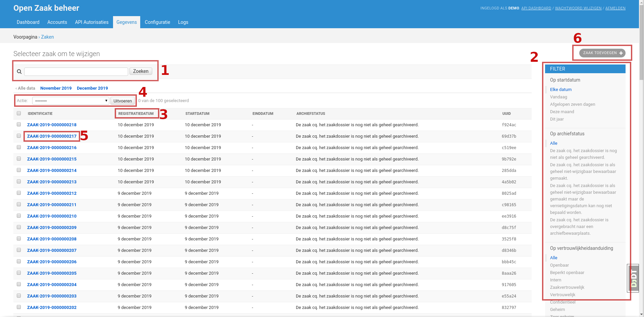The height and width of the screenshot is (317, 644).
Task: Open zaak ZAAK-2019-0000000211
Action: click(x=52, y=205)
